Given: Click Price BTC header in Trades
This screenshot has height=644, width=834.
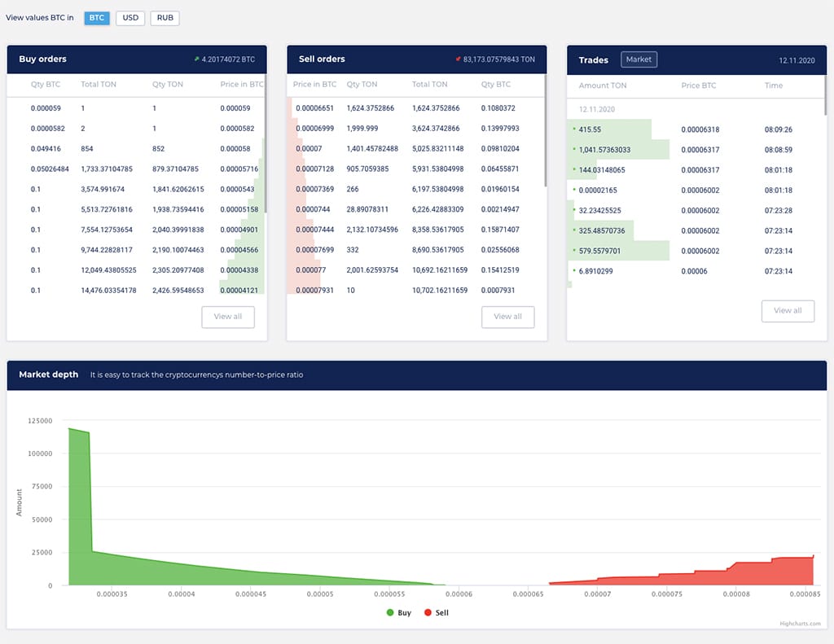Looking at the screenshot, I should click(698, 85).
